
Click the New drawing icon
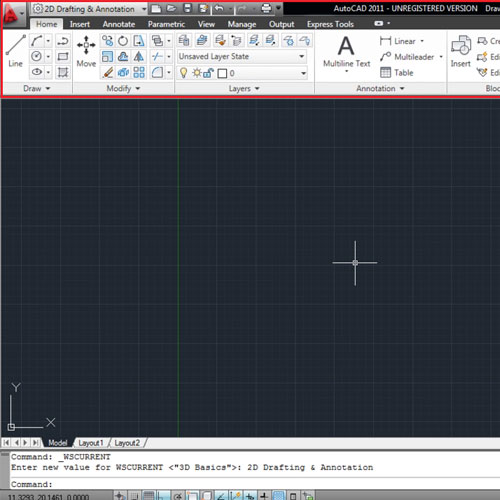156,8
